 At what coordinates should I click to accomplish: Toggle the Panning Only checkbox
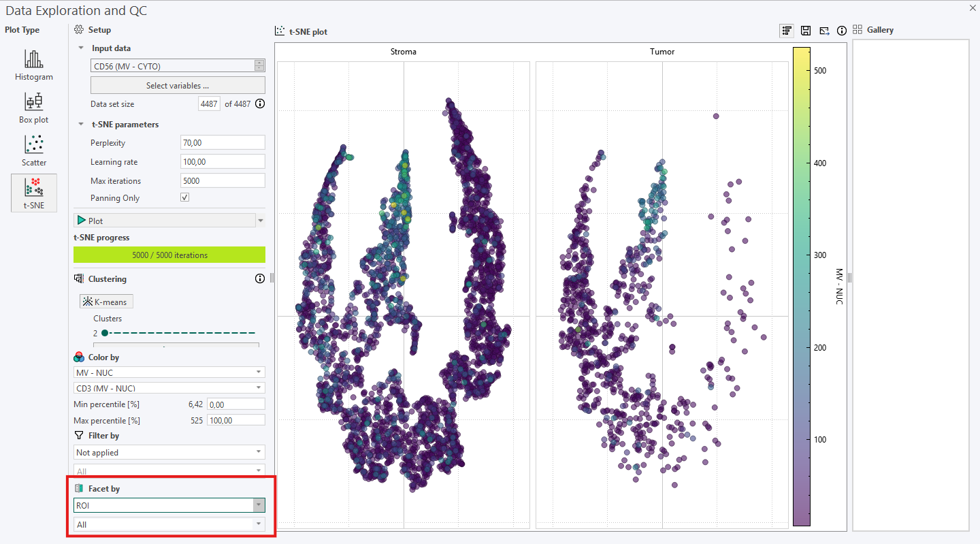coord(184,197)
